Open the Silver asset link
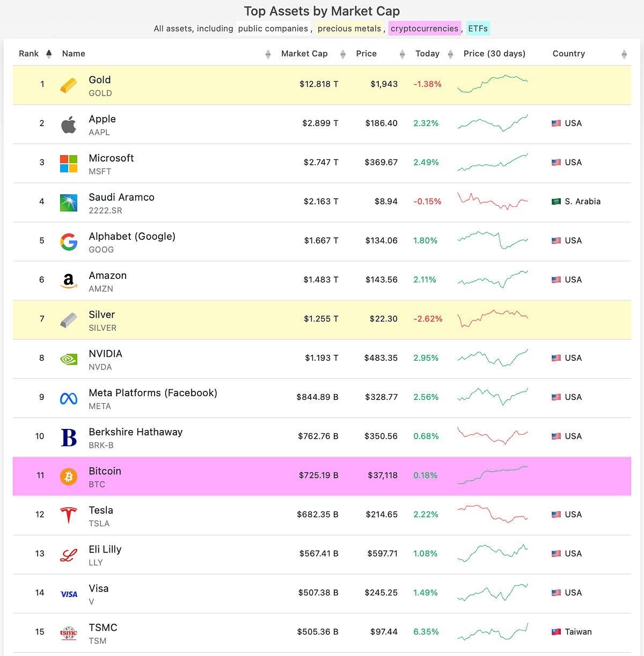Screen dimensions: 644x656 101,315
